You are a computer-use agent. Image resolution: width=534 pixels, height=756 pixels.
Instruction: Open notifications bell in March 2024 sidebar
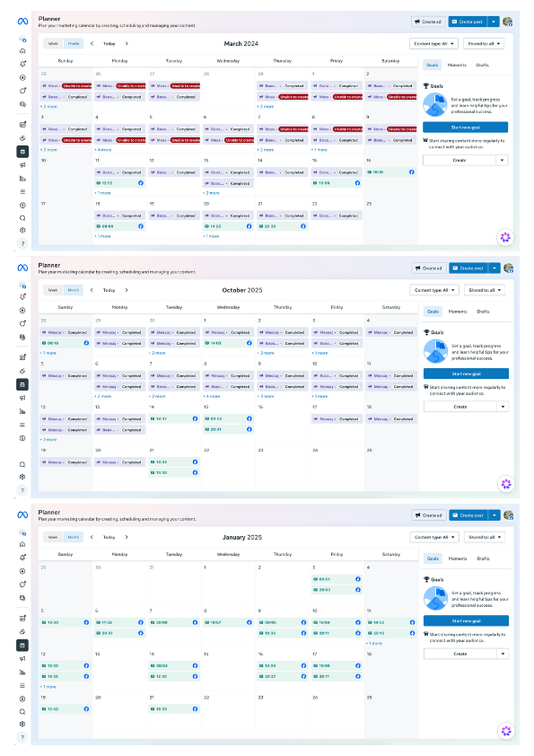point(22,64)
